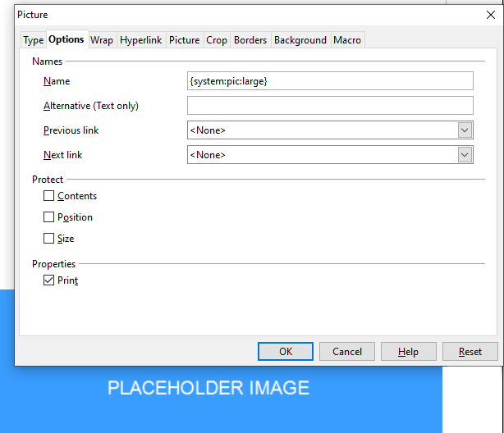Open the Borders tab
This screenshot has height=433, width=504.
click(x=250, y=40)
